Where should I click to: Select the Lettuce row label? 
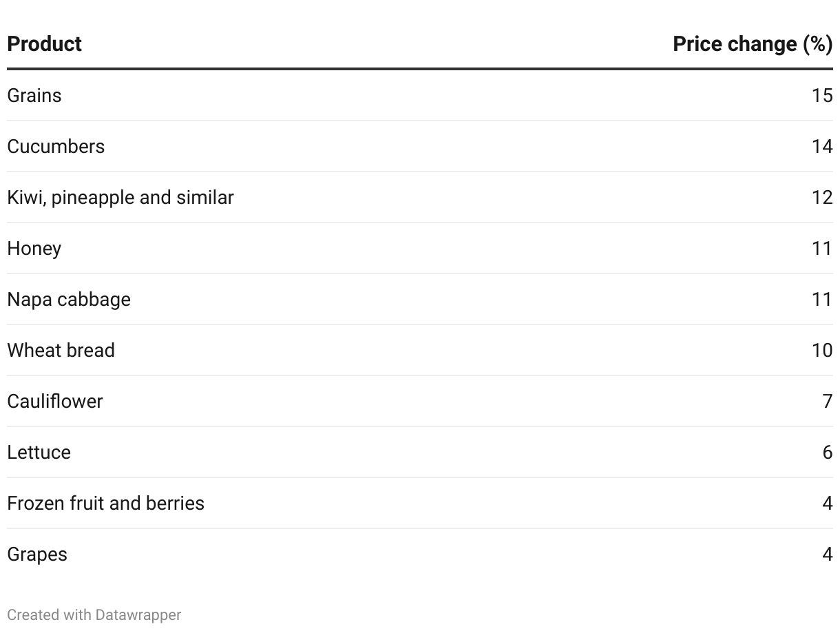pyautogui.click(x=39, y=452)
